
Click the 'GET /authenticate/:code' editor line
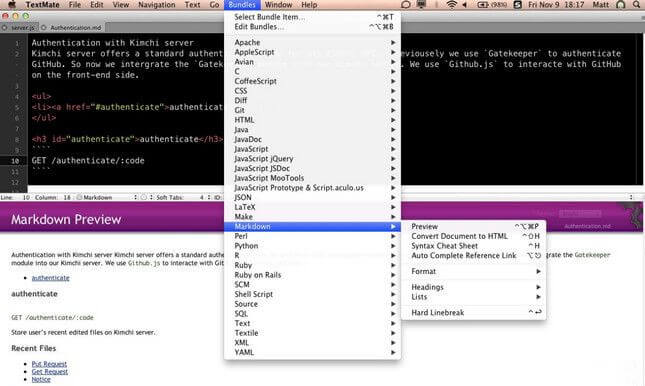pos(88,160)
